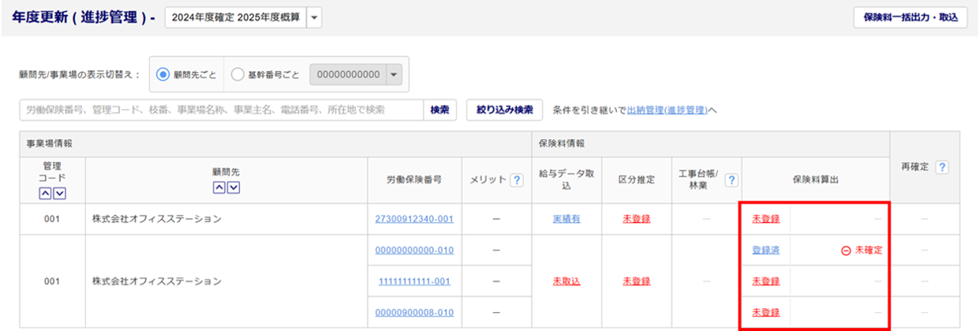Open the 2024年度確定 2025年度概算 year dropdown
This screenshot has height=331, width=980.
click(314, 18)
